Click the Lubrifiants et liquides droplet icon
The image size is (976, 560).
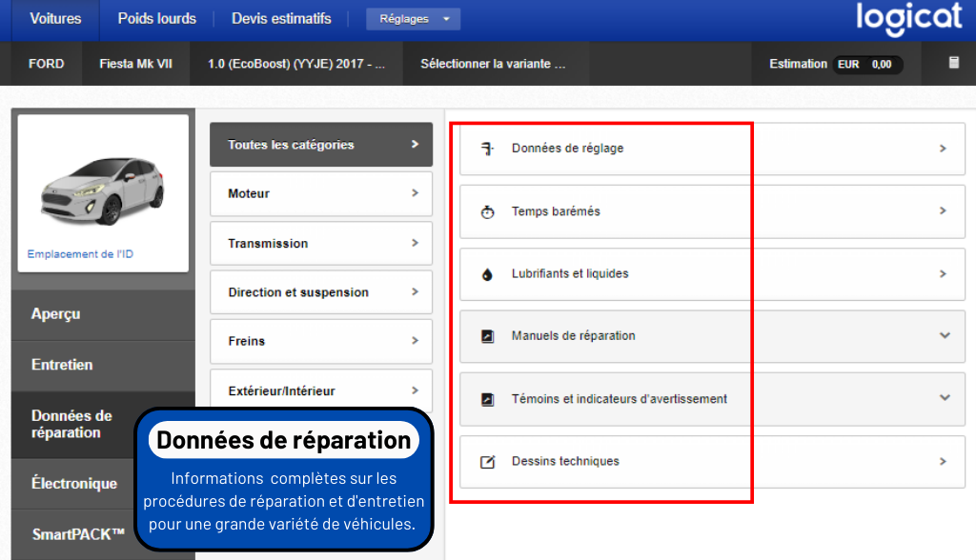(x=487, y=274)
